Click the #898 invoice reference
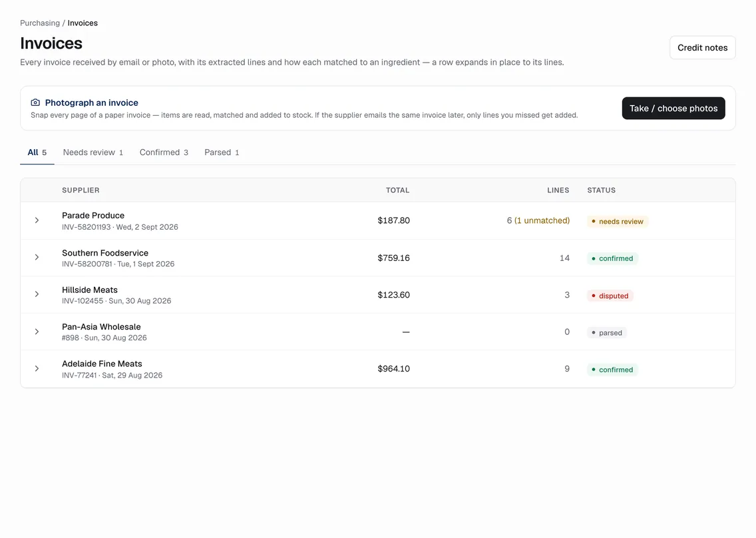This screenshot has width=756, height=538. pyautogui.click(x=71, y=338)
